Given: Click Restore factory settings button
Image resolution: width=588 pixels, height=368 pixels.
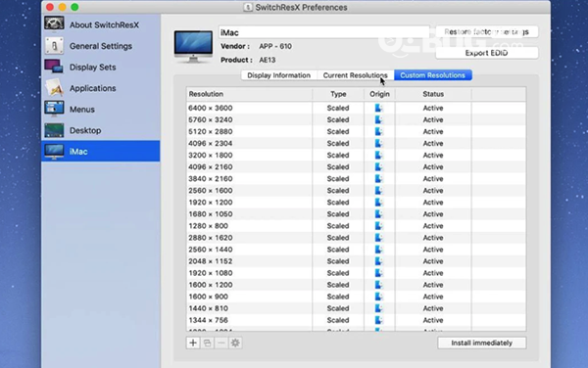Looking at the screenshot, I should (487, 32).
